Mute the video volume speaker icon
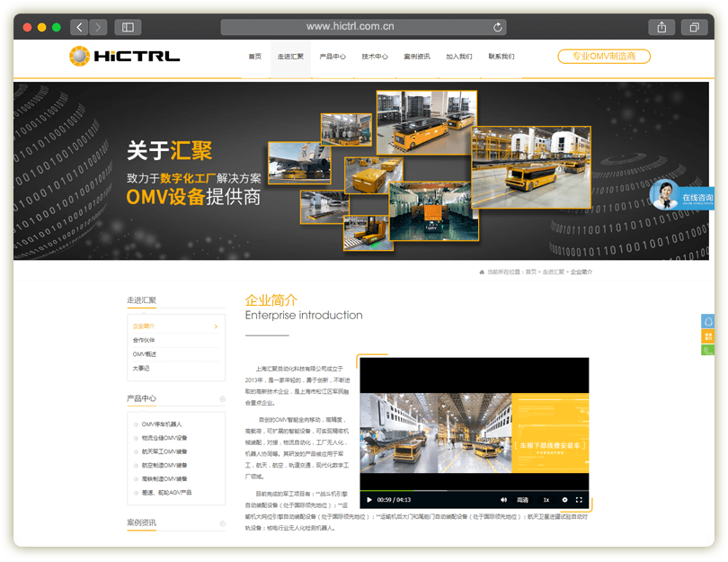728x562 pixels. click(503, 499)
